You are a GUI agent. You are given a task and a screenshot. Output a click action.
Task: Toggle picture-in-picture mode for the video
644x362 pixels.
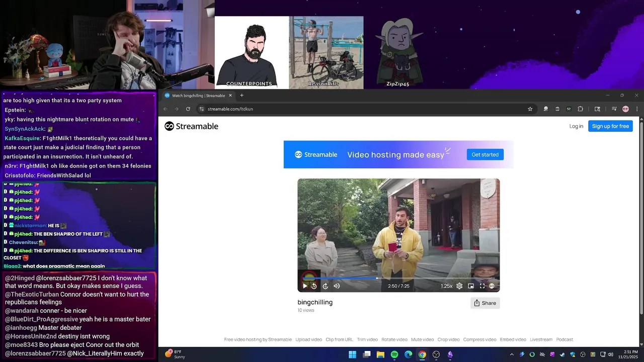pyautogui.click(x=471, y=286)
